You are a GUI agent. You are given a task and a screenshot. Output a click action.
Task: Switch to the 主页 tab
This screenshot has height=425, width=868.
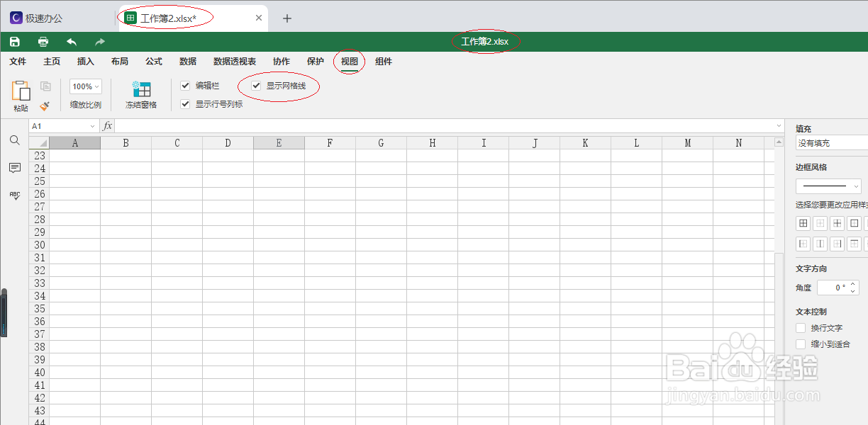coord(52,62)
